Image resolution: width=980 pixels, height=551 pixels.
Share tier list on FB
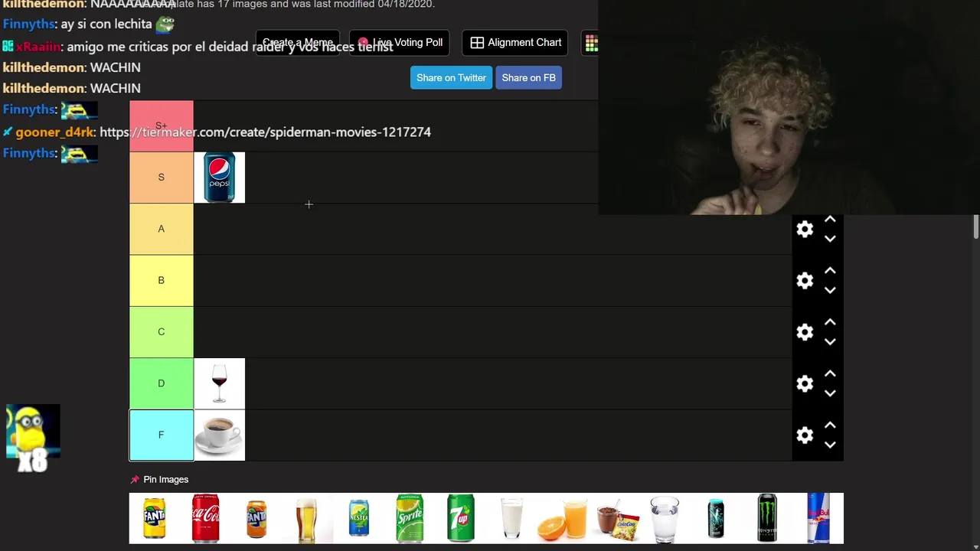[528, 78]
